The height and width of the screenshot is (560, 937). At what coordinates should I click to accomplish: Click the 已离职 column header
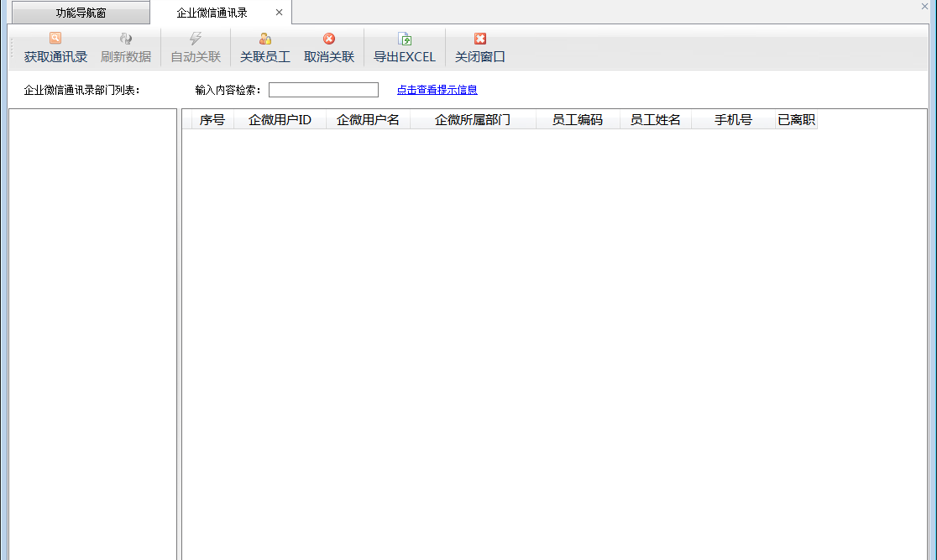pyautogui.click(x=796, y=120)
